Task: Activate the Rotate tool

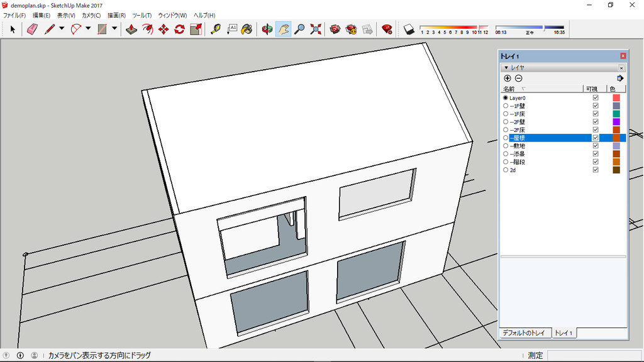Action: point(179,29)
